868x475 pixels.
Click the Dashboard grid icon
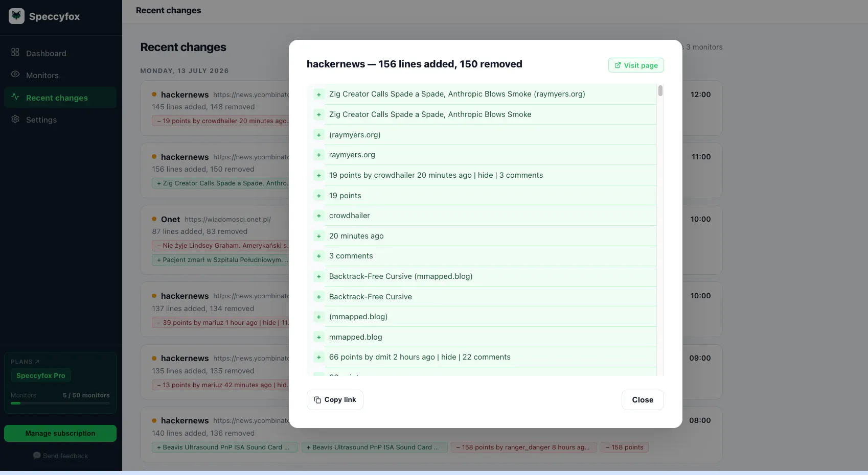[15, 52]
